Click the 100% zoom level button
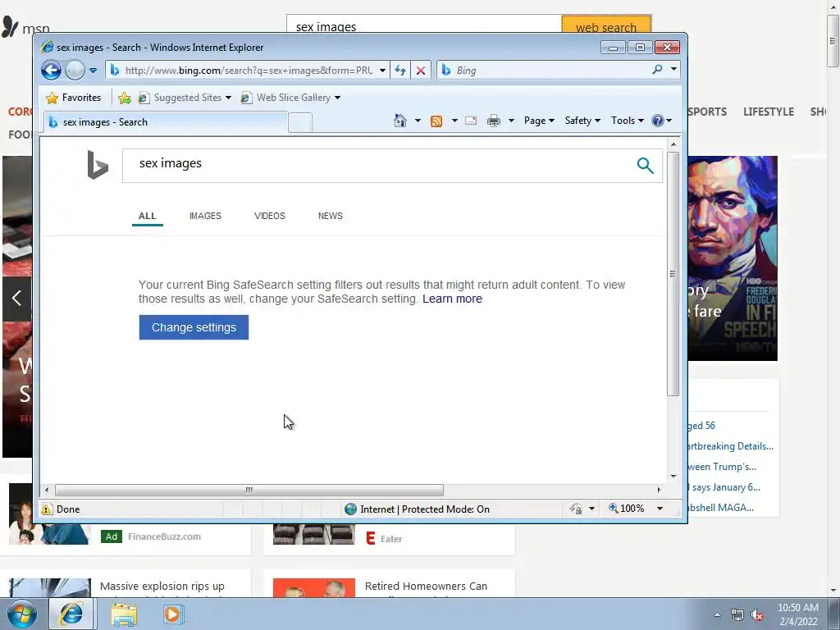The width and height of the screenshot is (840, 630). click(x=626, y=509)
